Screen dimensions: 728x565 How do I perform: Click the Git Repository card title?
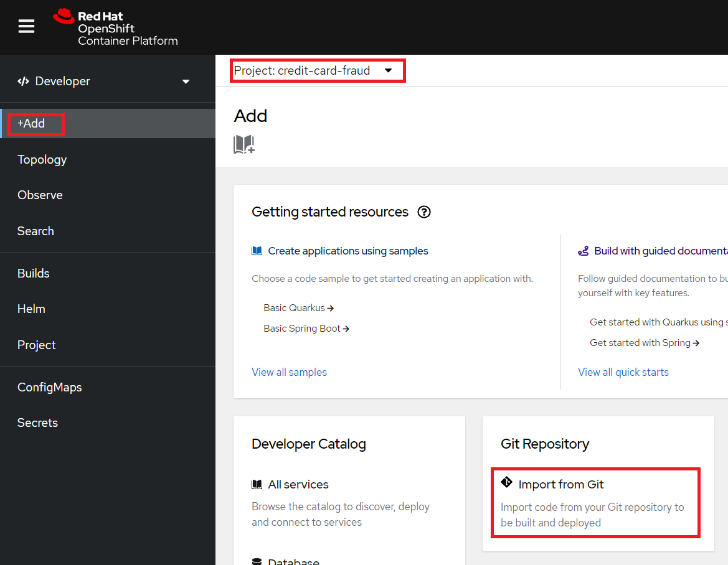545,444
